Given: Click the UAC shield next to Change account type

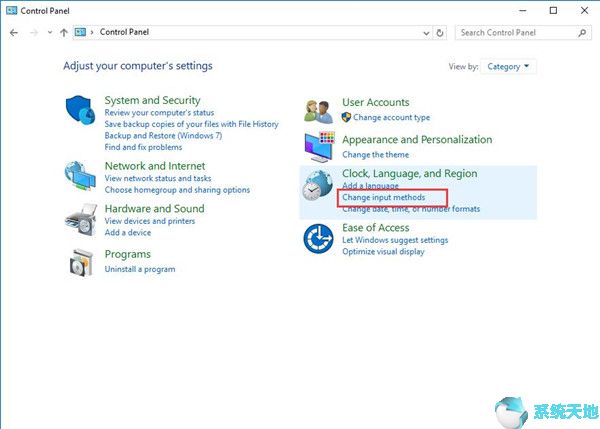Looking at the screenshot, I should click(x=346, y=117).
